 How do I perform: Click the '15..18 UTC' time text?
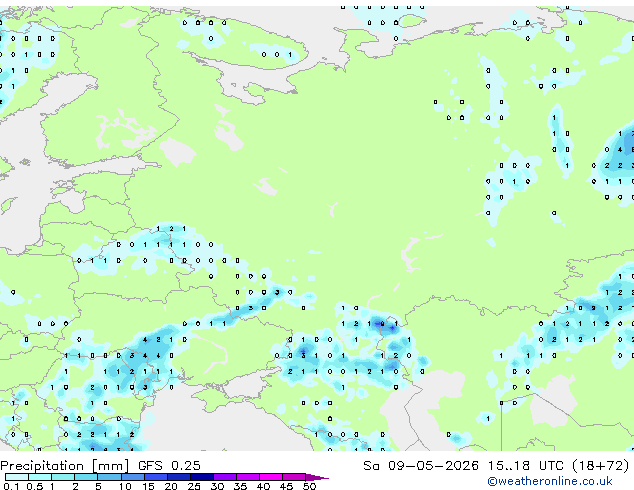[525, 465]
